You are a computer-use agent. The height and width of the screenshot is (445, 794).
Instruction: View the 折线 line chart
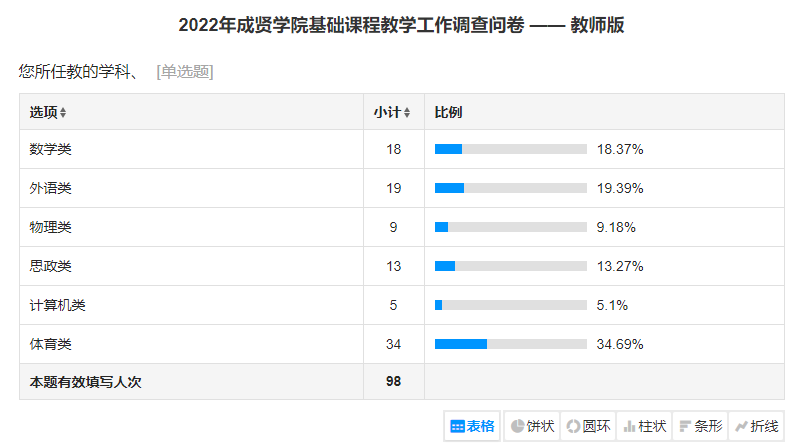(x=756, y=426)
